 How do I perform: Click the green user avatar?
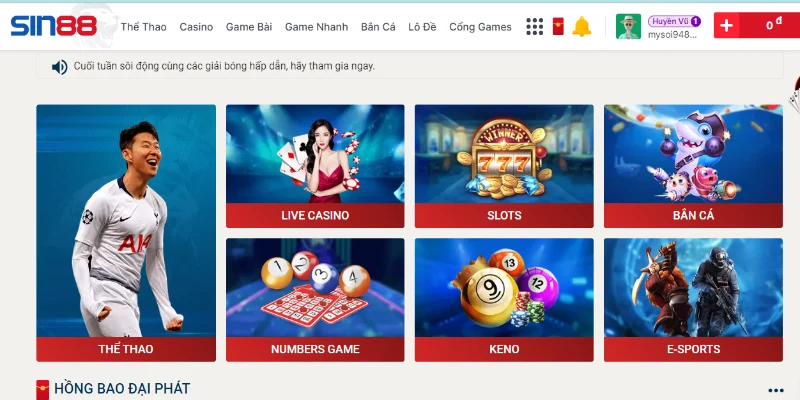tap(628, 27)
